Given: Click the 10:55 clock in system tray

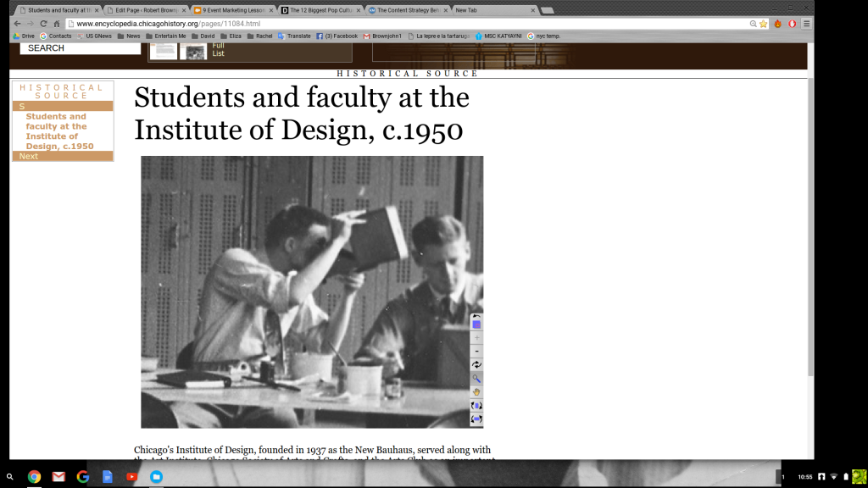Looking at the screenshot, I should (805, 476).
